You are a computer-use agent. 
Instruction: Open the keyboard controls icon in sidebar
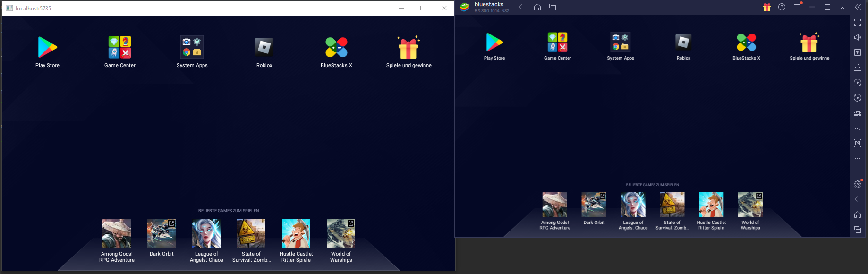[858, 68]
